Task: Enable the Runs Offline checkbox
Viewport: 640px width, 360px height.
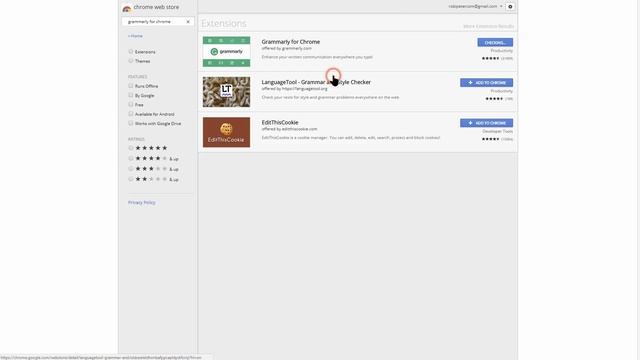Action: (x=131, y=86)
